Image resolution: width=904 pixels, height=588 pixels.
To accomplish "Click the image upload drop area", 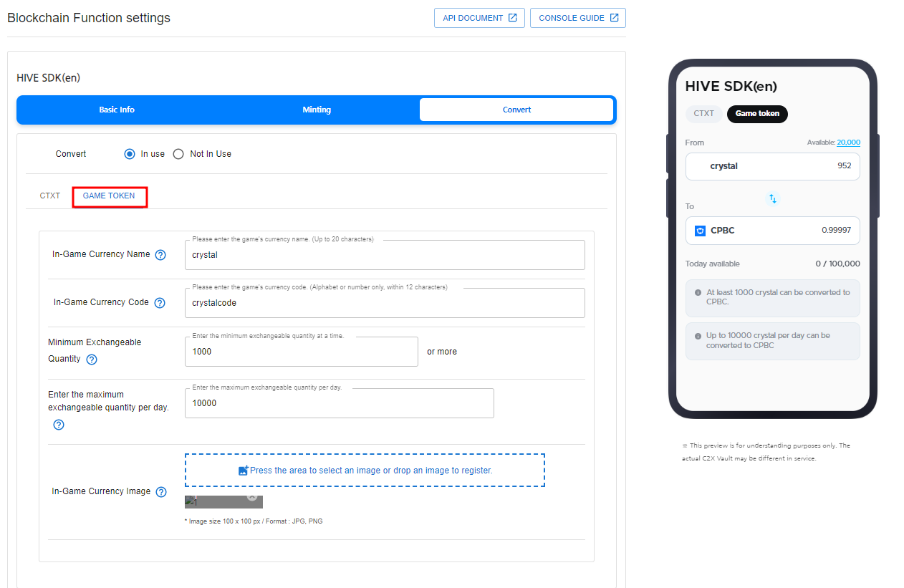I will point(365,471).
